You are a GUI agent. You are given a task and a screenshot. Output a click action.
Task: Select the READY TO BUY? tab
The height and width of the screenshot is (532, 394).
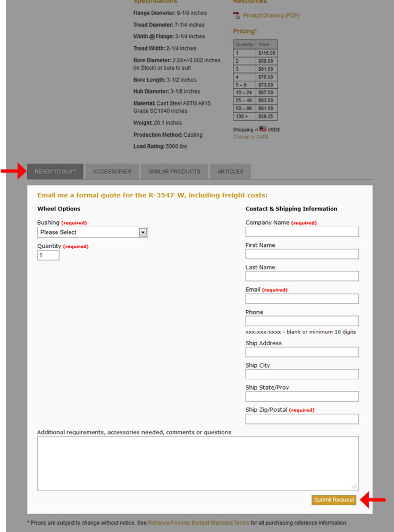[x=55, y=171]
